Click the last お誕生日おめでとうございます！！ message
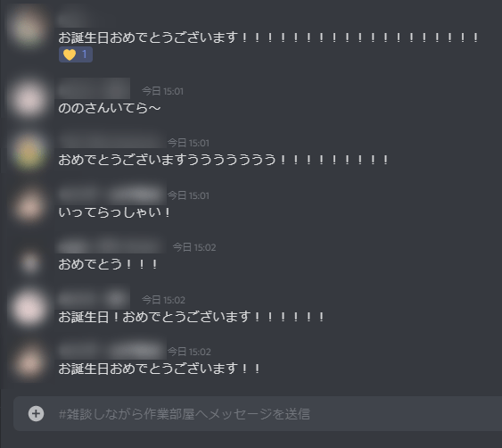 [159, 369]
